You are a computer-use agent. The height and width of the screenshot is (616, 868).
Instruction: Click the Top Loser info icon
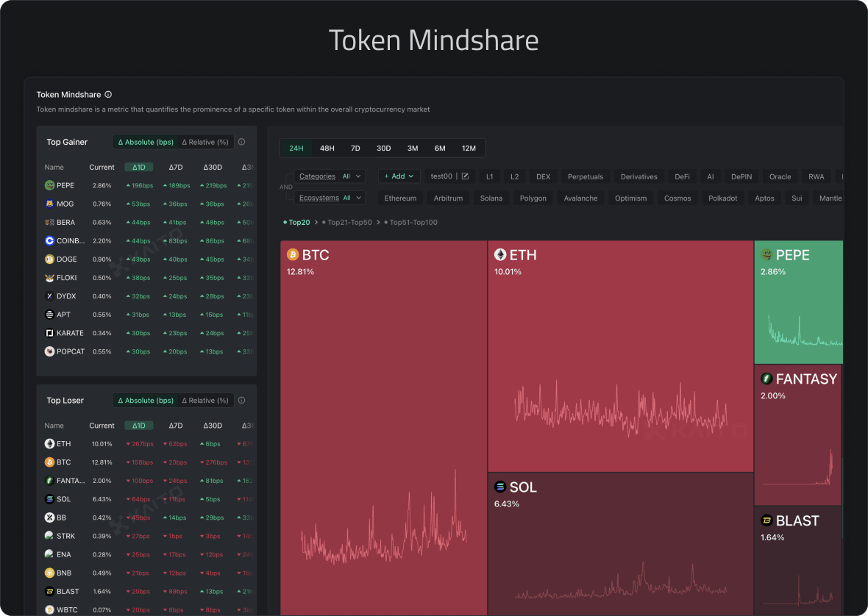[241, 401]
